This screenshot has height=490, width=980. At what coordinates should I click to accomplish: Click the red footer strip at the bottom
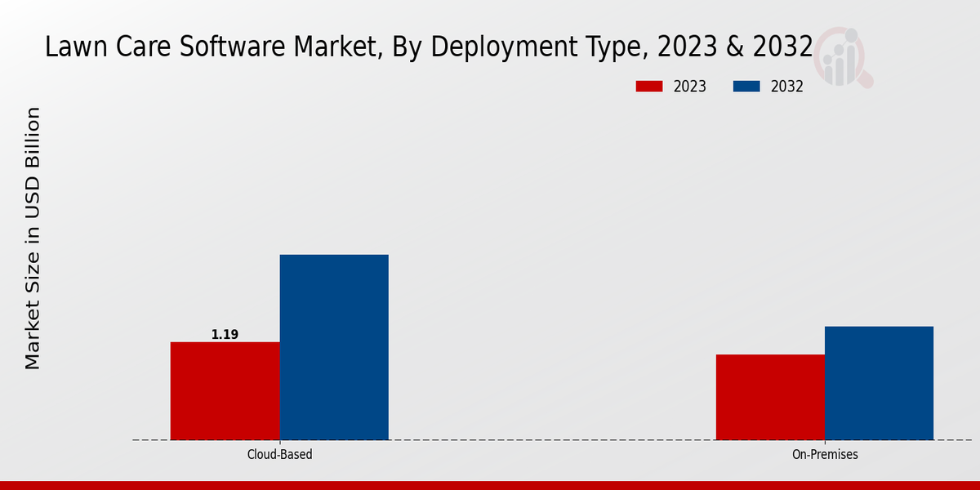pos(490,485)
